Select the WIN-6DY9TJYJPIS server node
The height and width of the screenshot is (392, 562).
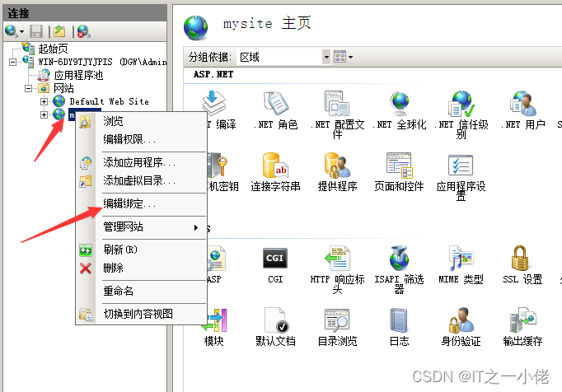[x=102, y=62]
